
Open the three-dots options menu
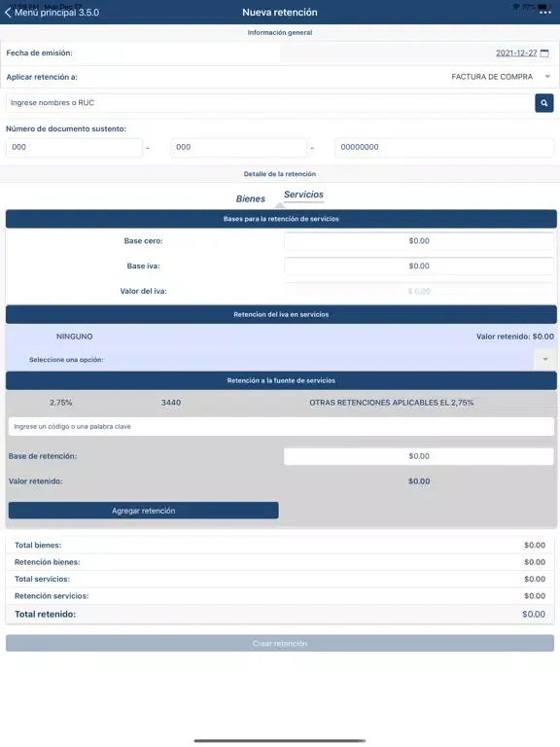click(x=544, y=13)
